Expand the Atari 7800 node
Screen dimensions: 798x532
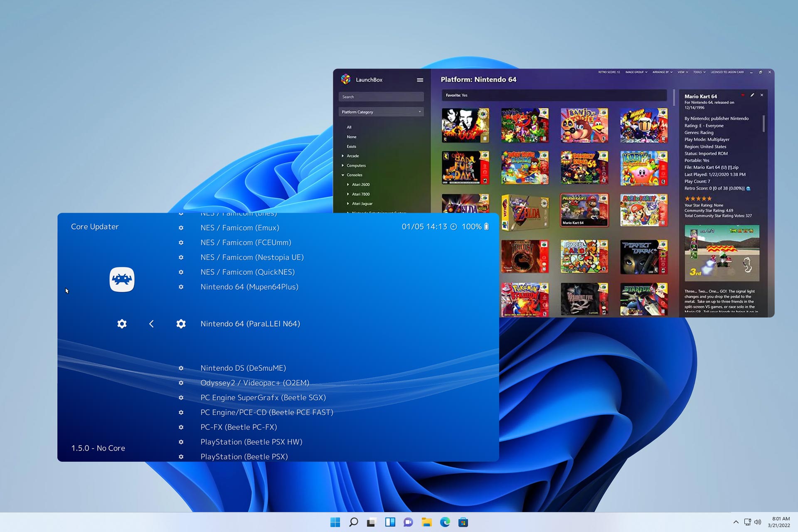pyautogui.click(x=348, y=194)
